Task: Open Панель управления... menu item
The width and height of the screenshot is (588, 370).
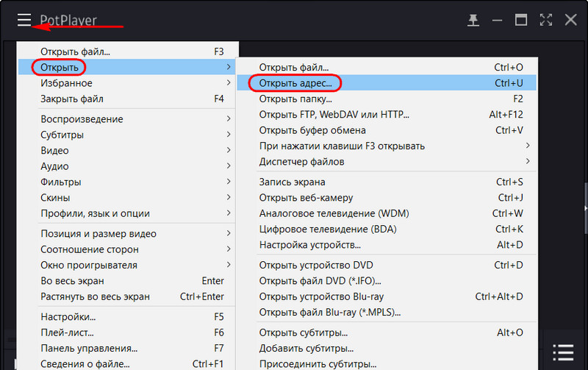Action: (x=127, y=349)
